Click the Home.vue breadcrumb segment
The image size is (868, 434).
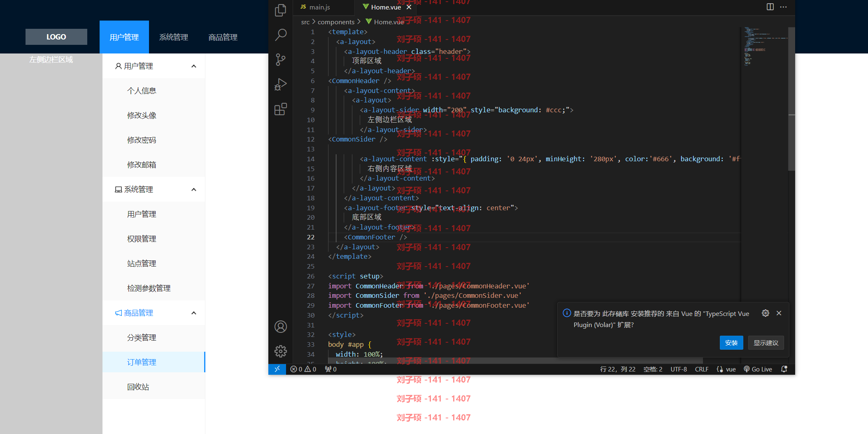pos(389,22)
